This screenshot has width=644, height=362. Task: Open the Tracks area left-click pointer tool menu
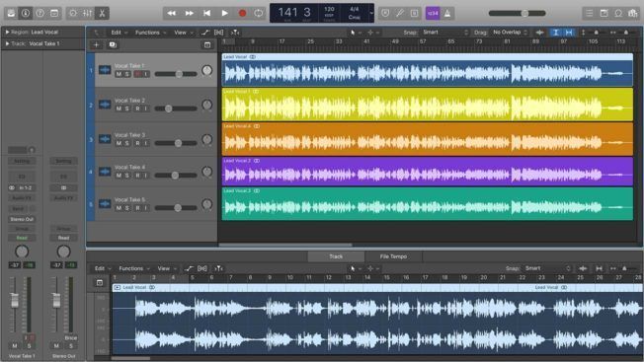[x=356, y=33]
